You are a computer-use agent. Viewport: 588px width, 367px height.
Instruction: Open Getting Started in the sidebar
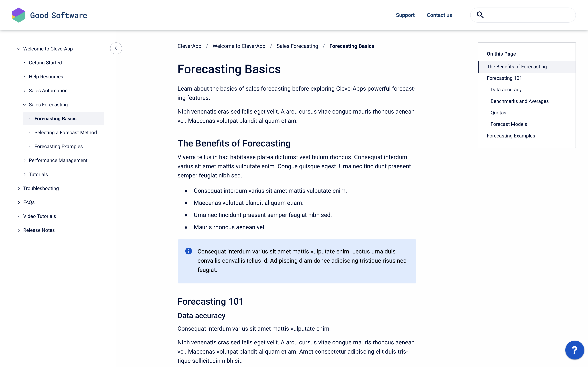45,63
